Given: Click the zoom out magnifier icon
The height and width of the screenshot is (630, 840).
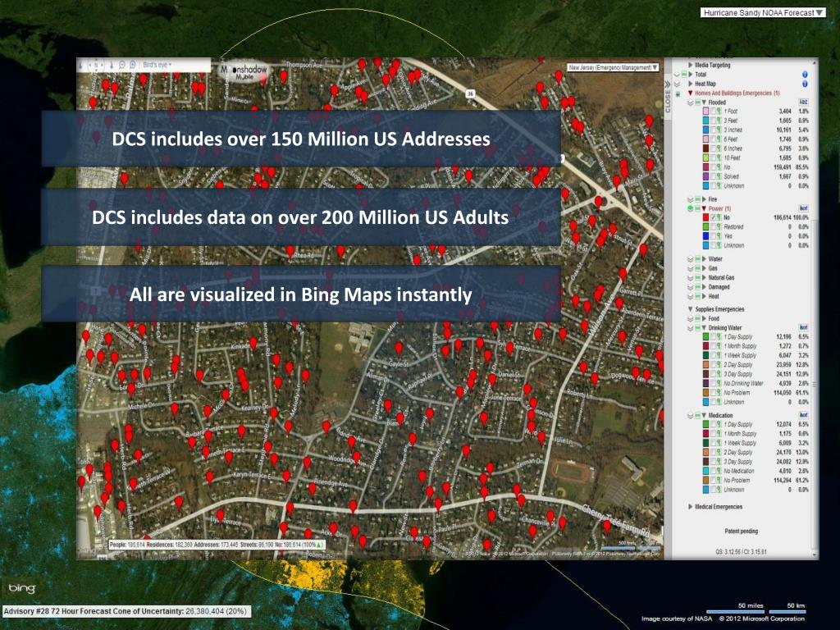Looking at the screenshot, I should tap(122, 65).
